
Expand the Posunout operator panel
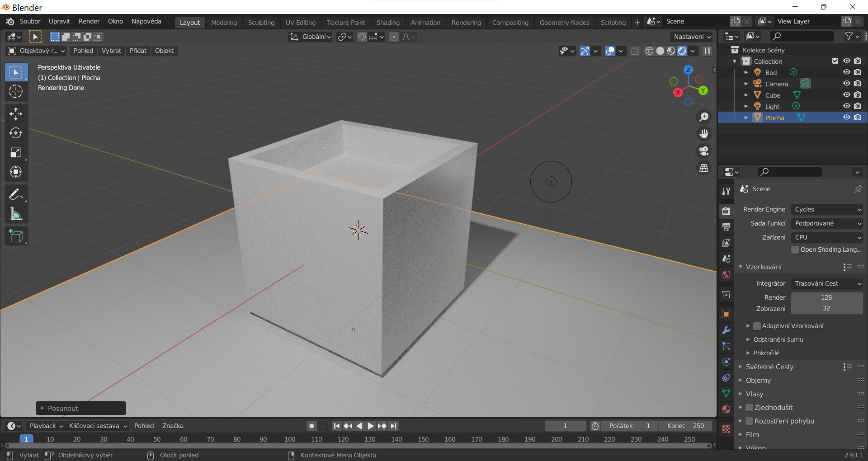pos(81,408)
